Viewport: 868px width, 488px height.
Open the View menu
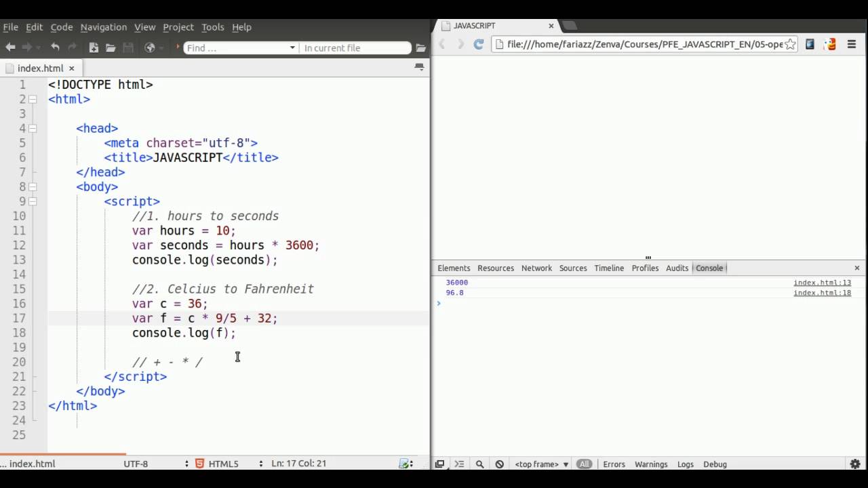[x=144, y=27]
